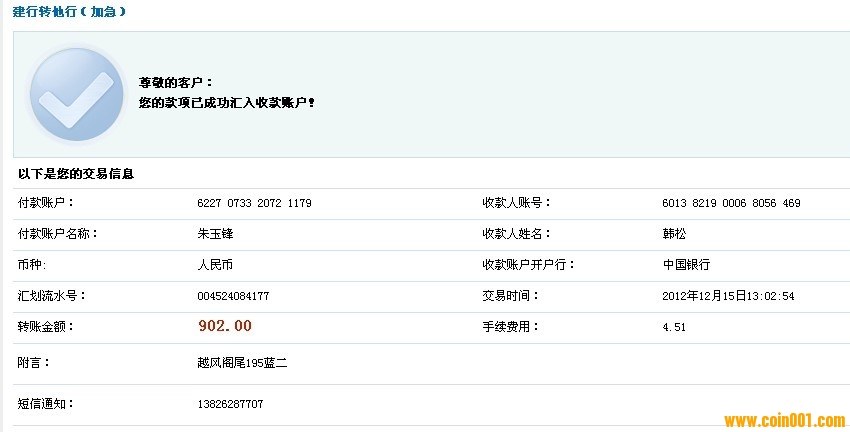
Task: Select the payee account number 6013 8219 0006 8056 469
Action: (x=731, y=203)
